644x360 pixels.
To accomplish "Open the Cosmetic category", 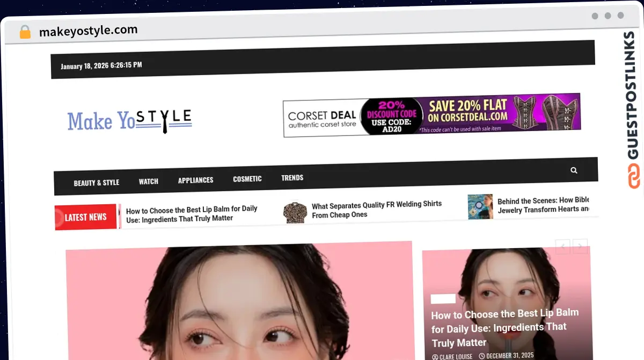I will click(x=247, y=179).
